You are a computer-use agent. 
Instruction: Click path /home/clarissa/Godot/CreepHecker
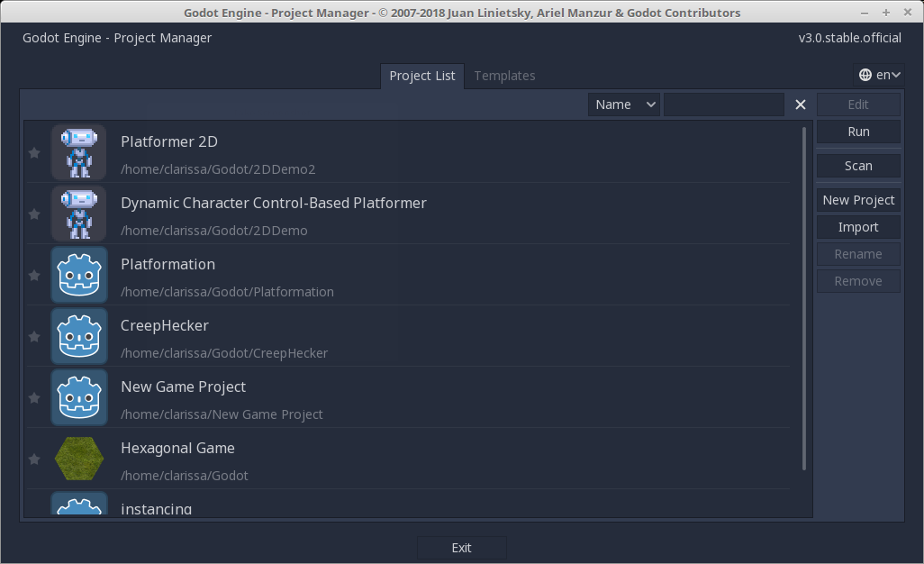click(224, 353)
